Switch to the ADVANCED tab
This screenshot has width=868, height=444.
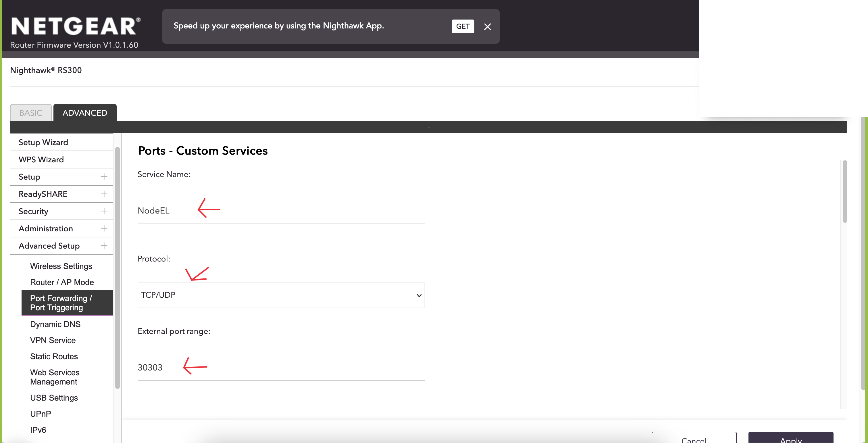pyautogui.click(x=85, y=112)
